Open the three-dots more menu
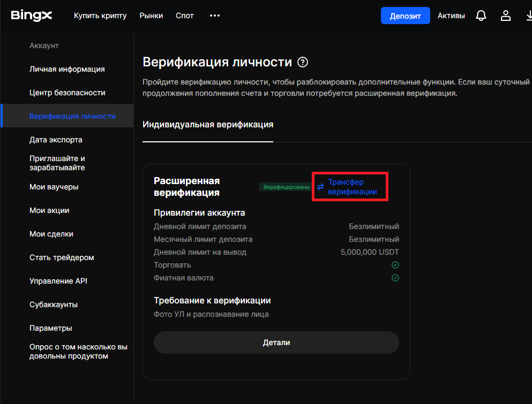The width and height of the screenshot is (532, 404). click(x=214, y=16)
